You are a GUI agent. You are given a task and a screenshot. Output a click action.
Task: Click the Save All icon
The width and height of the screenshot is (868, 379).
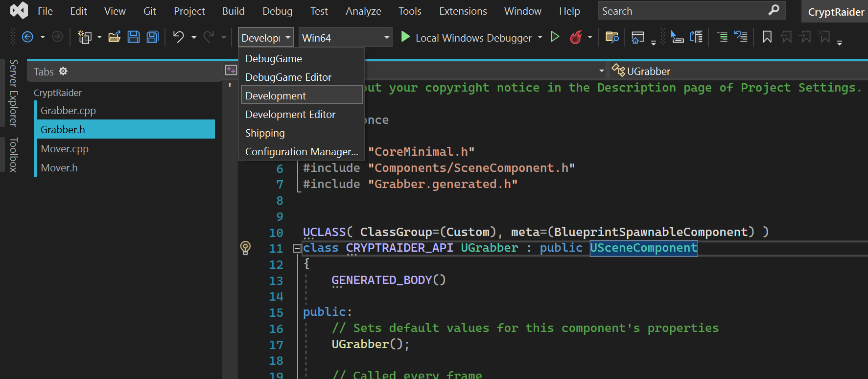(x=153, y=37)
